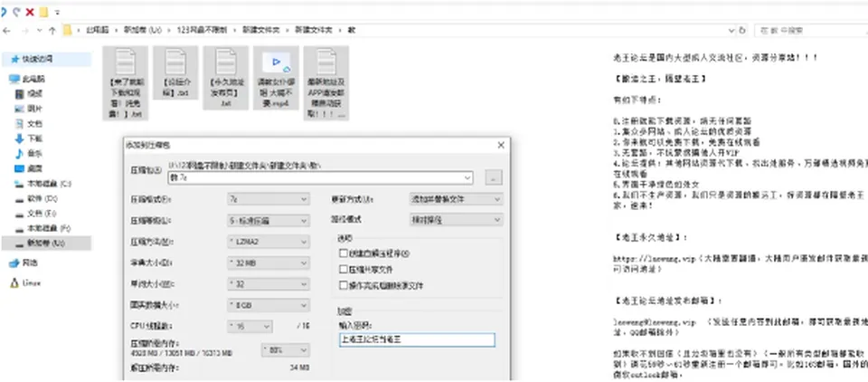Viewport: 868px width, 382px height.
Task: Click the blue undo icon in quick access toolbar
Action: (3, 12)
